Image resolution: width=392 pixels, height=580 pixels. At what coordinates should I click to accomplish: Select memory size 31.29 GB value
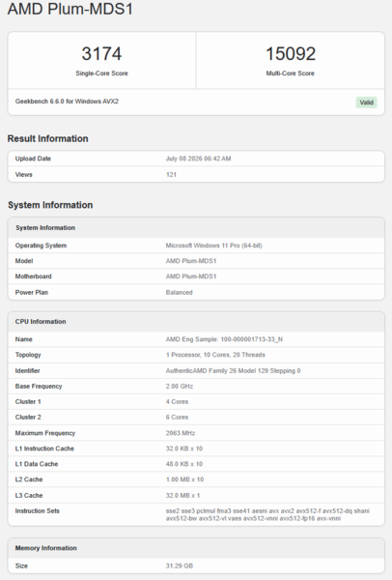pos(180,566)
